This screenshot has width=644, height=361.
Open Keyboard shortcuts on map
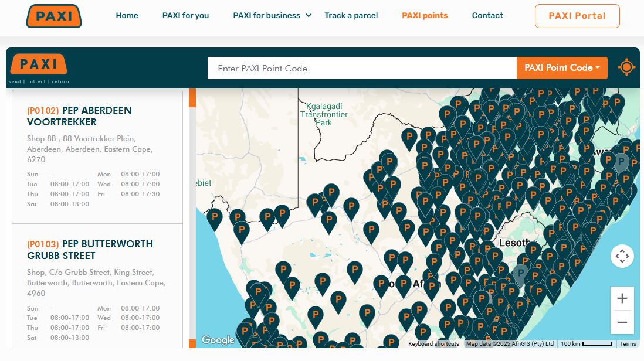(433, 344)
